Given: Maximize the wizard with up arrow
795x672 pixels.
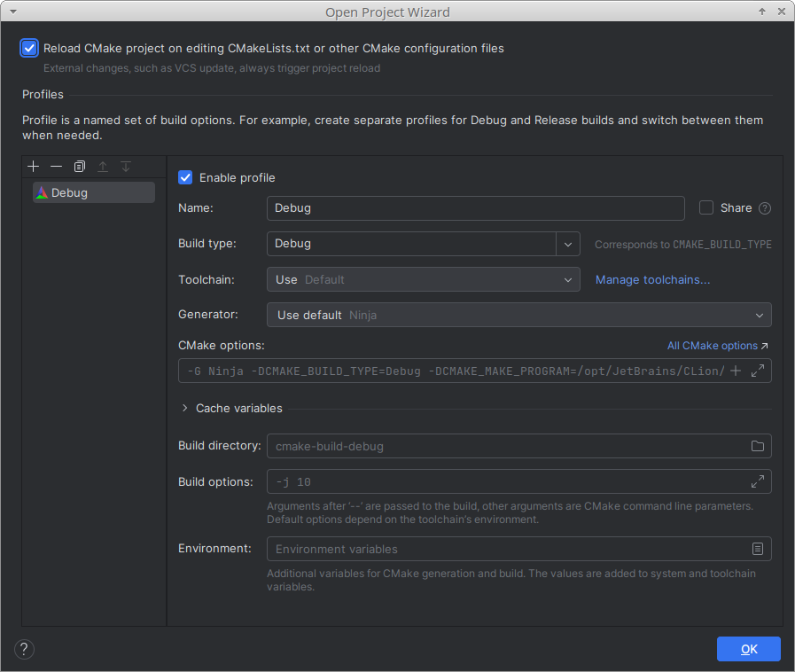Looking at the screenshot, I should (762, 12).
